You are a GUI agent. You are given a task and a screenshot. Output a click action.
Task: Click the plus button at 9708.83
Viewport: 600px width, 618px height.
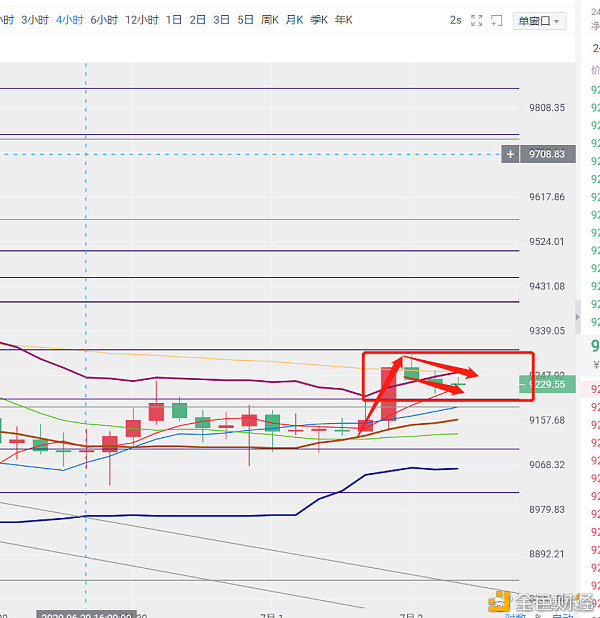click(x=510, y=154)
